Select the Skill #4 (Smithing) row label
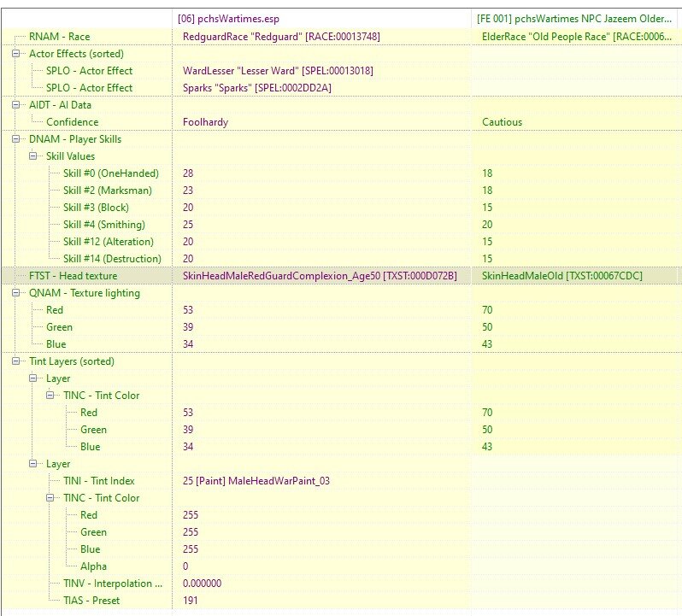Viewport: 682px width, 616px height. [104, 225]
